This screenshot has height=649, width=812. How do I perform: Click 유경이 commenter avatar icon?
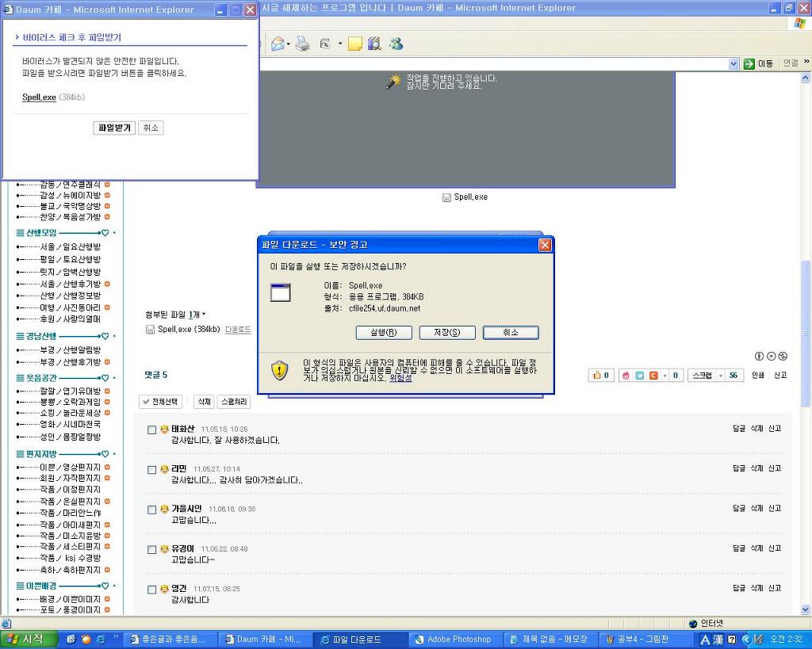(164, 548)
